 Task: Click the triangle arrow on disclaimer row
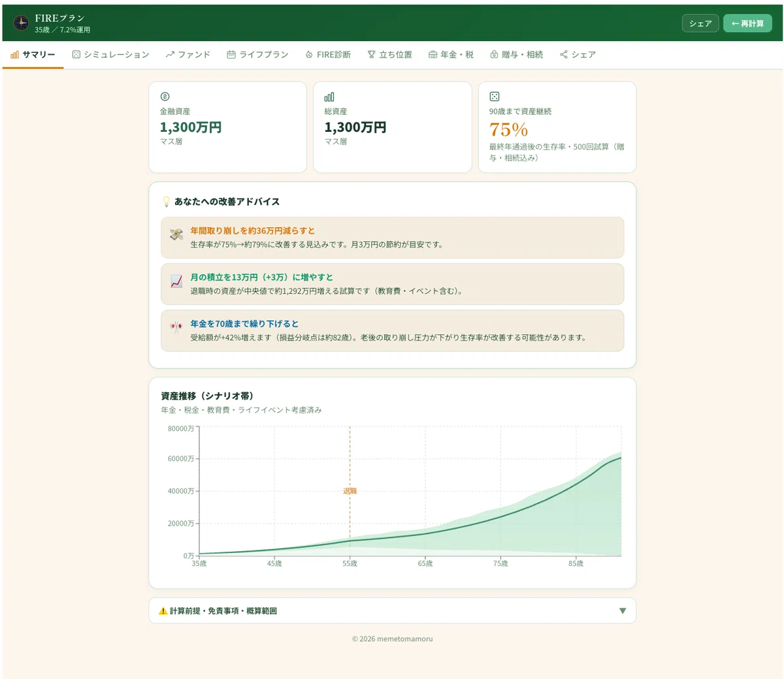click(x=622, y=611)
